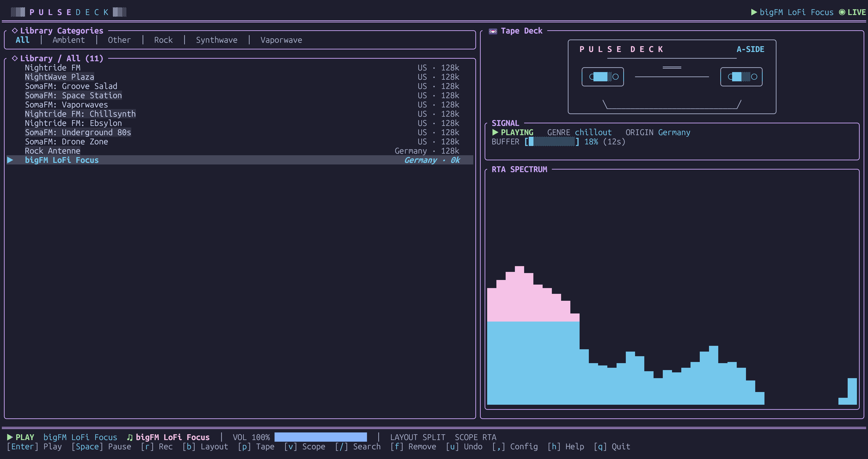The width and height of the screenshot is (868, 459).
Task: Click the [b] Layout shortcut
Action: [x=205, y=447]
